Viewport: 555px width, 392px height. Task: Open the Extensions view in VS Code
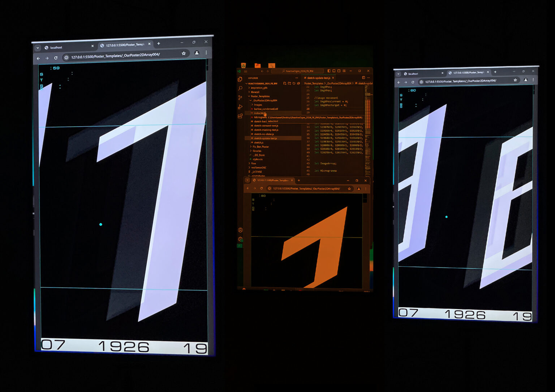(240, 116)
